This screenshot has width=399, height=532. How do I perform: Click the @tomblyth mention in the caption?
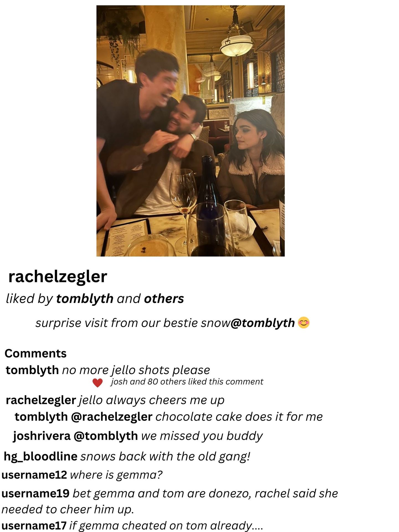click(x=262, y=323)
